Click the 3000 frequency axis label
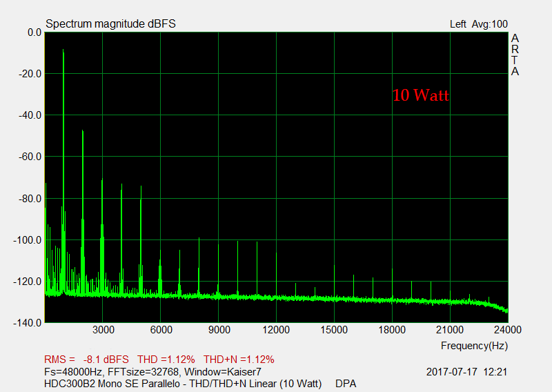Screen dimensions: 552x392 click(x=103, y=330)
